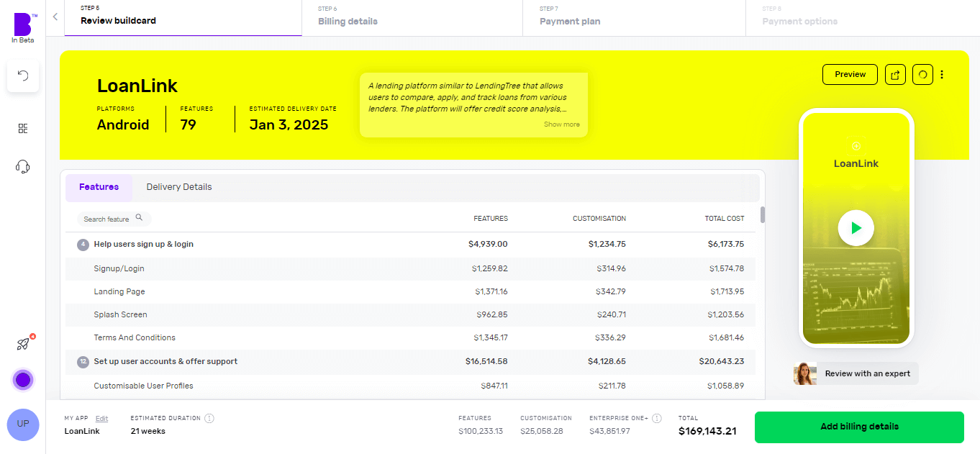This screenshot has width=980, height=454.
Task: Select the Terms And Conditions feature row
Action: point(410,337)
